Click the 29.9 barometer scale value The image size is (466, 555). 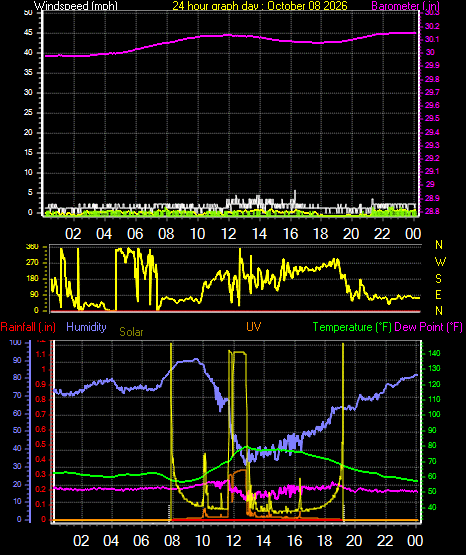coord(432,65)
